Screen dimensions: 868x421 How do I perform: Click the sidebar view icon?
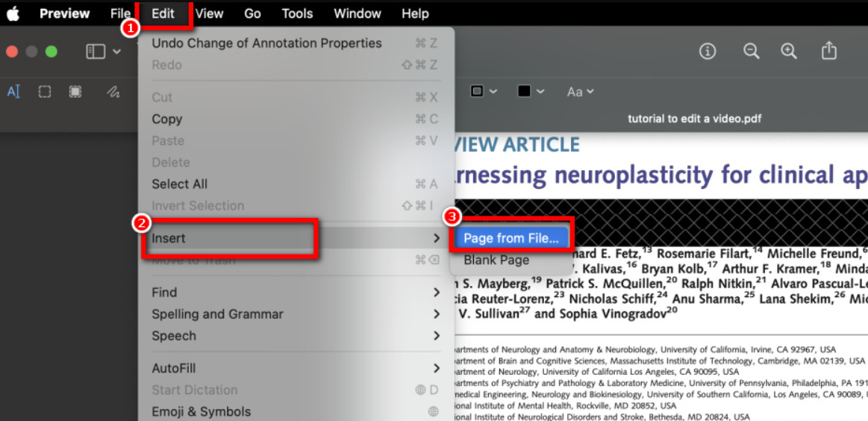point(96,52)
